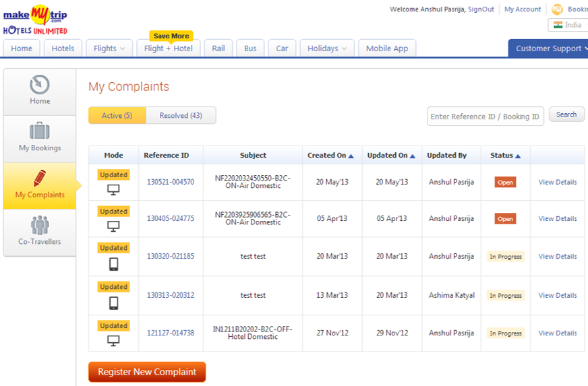Click Updated badge in row 130521-004570

(114, 174)
